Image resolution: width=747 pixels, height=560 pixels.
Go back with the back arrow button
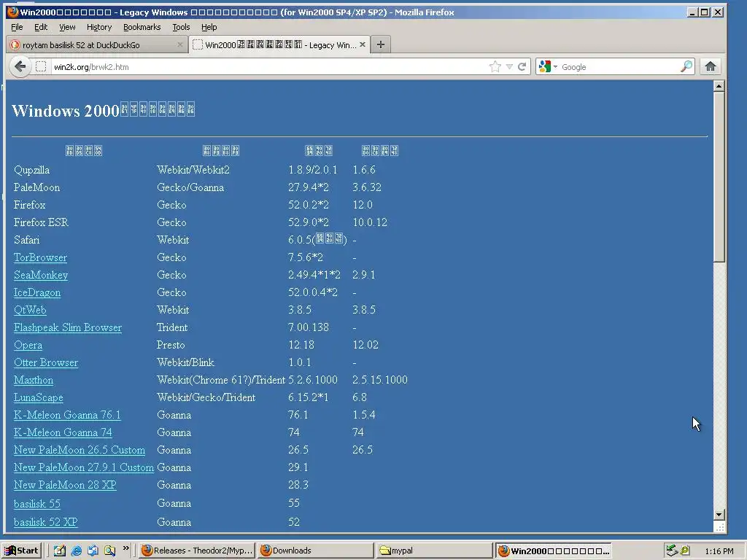(20, 66)
